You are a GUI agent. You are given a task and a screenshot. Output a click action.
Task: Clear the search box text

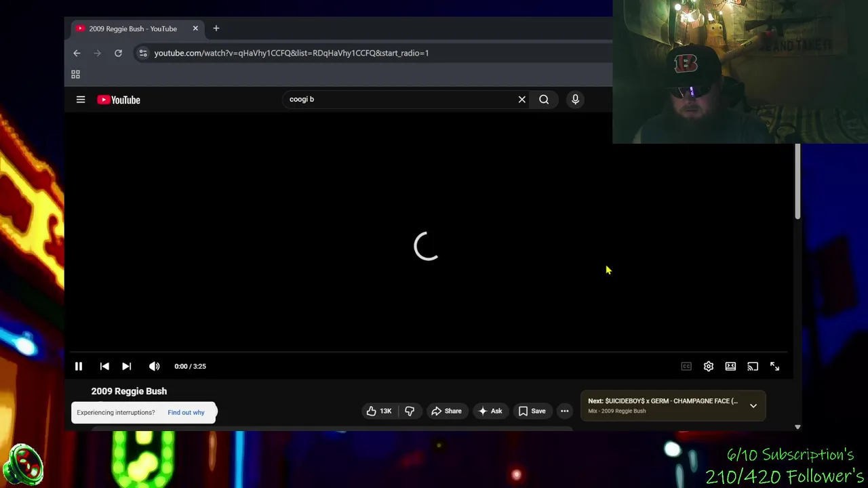pyautogui.click(x=522, y=100)
